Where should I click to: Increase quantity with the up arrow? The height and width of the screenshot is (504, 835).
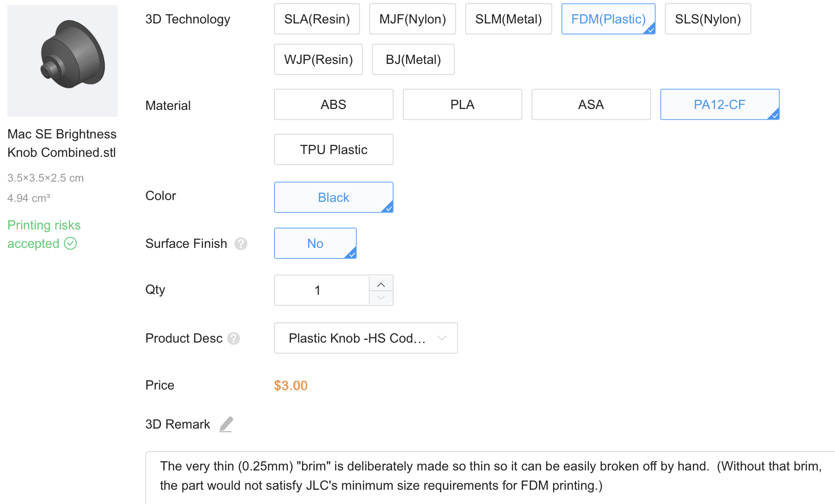381,284
